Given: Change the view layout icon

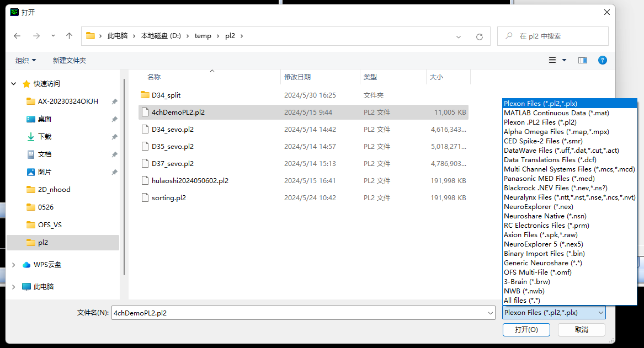Looking at the screenshot, I should pyautogui.click(x=552, y=60).
